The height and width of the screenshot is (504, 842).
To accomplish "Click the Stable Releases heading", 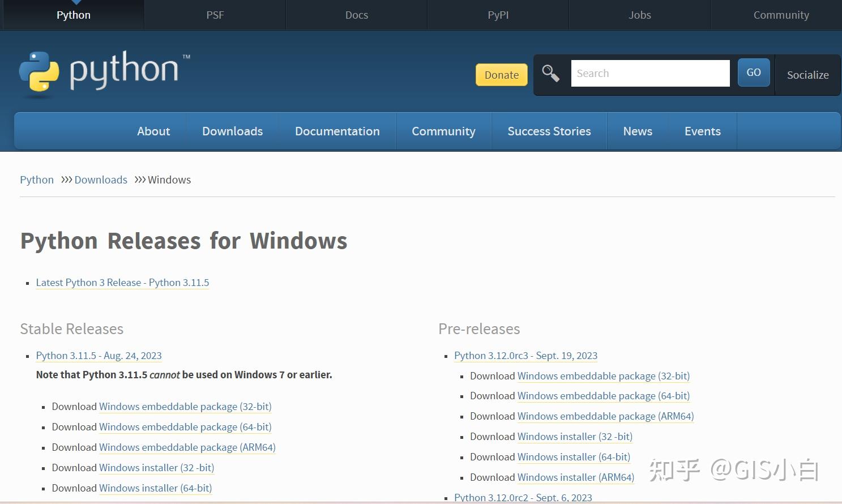I will click(72, 329).
